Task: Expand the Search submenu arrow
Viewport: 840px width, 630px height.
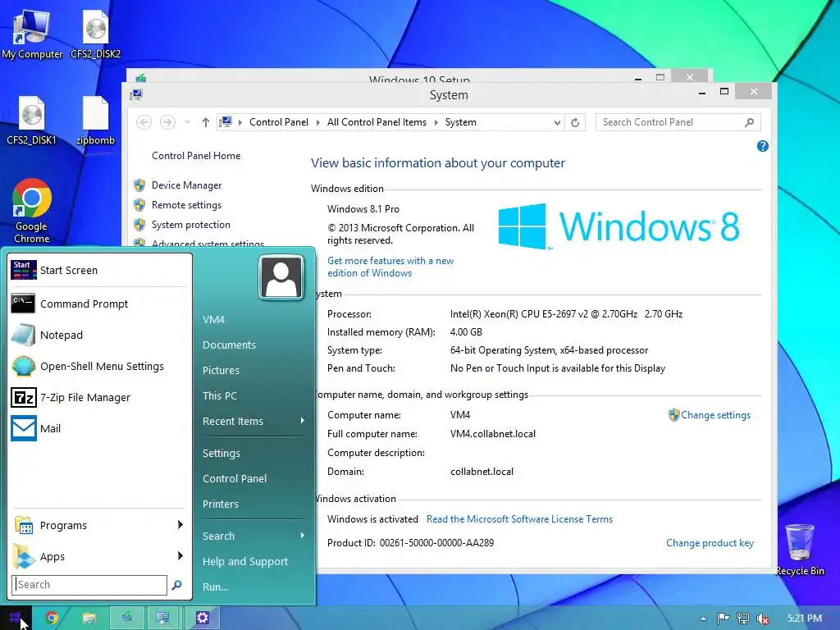Action: pos(303,536)
